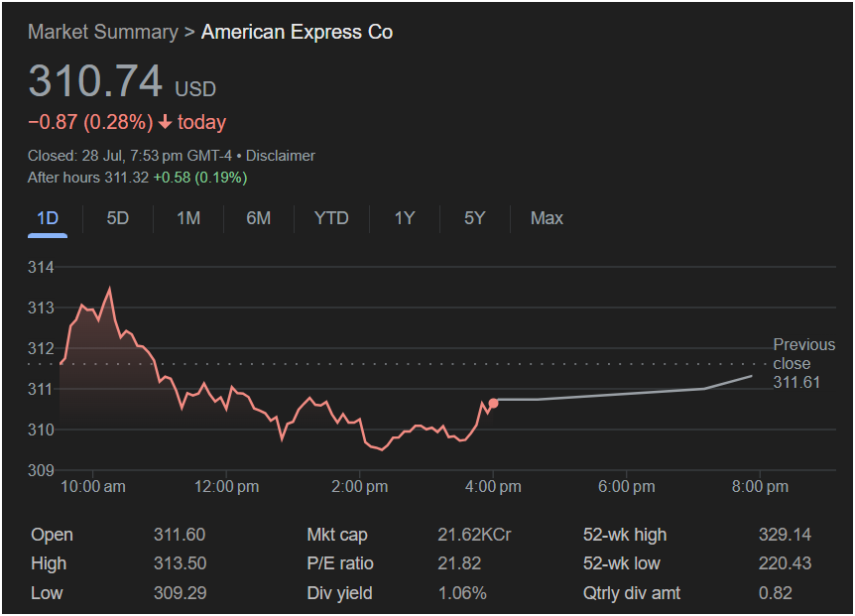Click the Closed: 28 Jul, 7:53 pm timestamp
The height and width of the screenshot is (616, 855).
(130, 156)
